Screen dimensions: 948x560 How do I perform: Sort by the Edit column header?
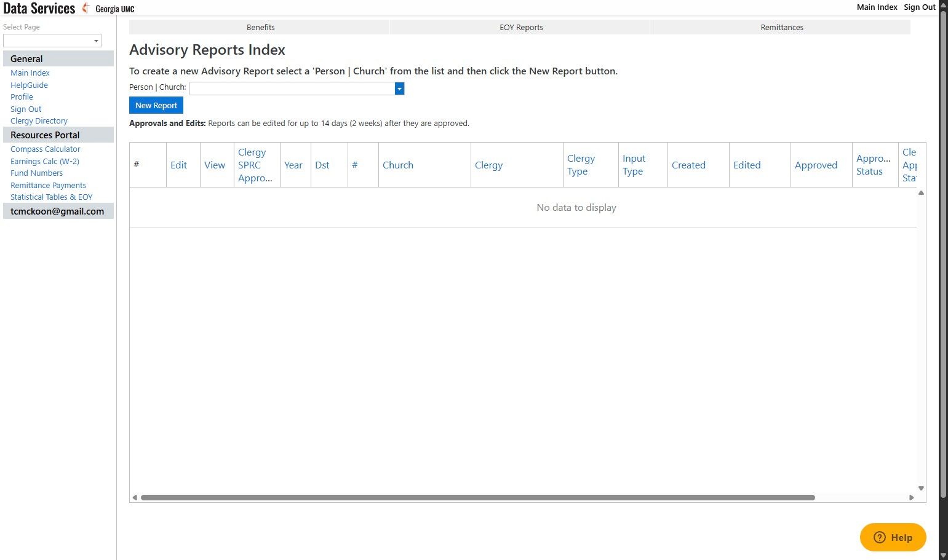[x=178, y=165]
